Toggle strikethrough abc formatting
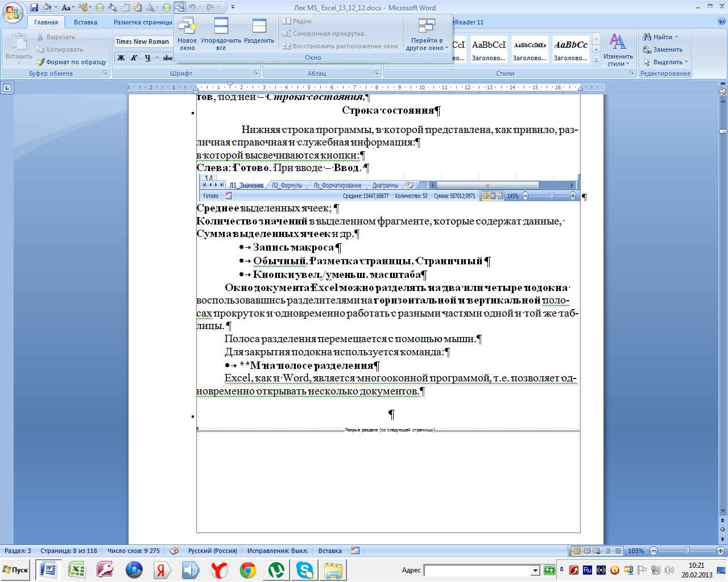Screen dimensions: 728x582 click(x=167, y=57)
